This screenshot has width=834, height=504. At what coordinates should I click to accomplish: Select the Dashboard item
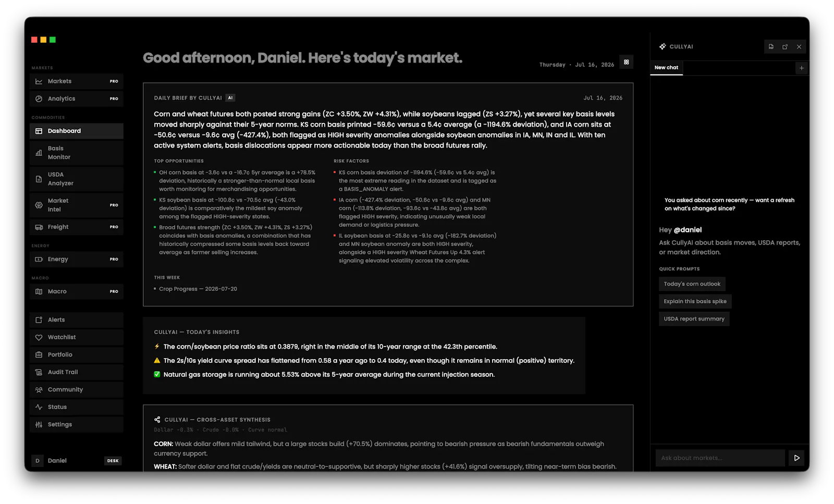[x=76, y=131]
